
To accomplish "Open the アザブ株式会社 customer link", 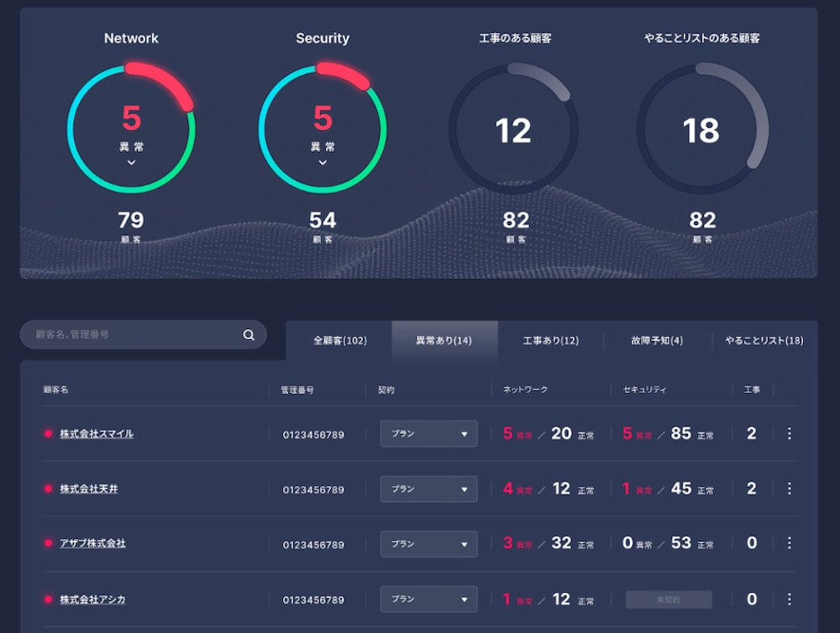I will click(92, 543).
